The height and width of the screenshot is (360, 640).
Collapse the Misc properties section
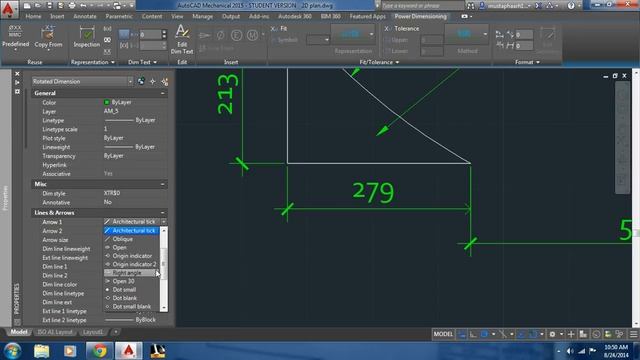(163, 184)
